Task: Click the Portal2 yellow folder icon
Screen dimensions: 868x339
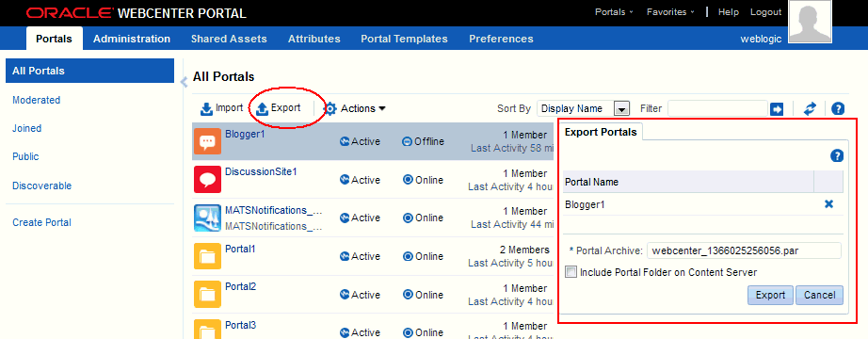Action: pyautogui.click(x=208, y=294)
